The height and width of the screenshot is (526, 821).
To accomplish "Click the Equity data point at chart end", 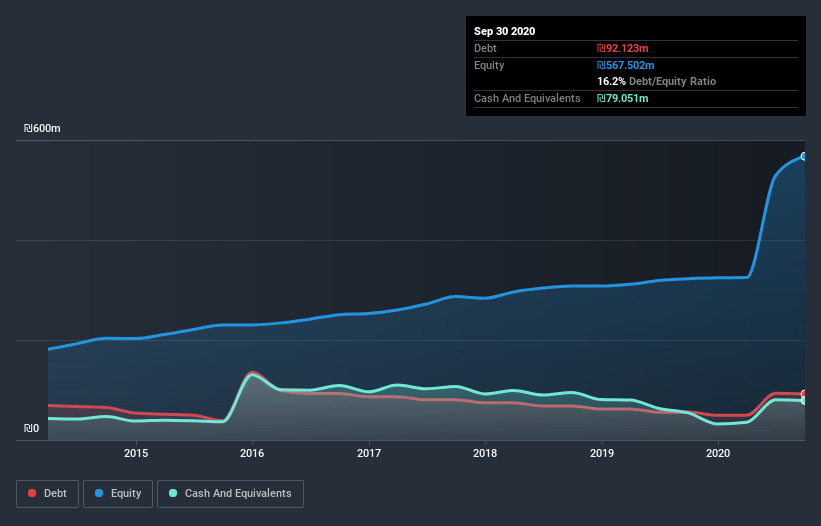I will pyautogui.click(x=804, y=156).
